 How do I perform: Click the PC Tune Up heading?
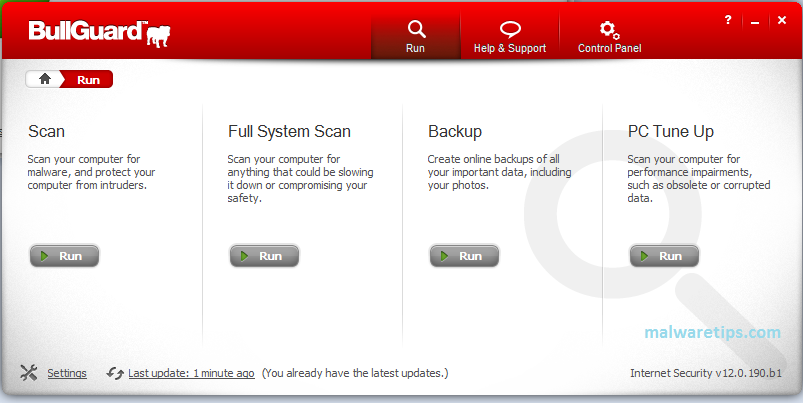(671, 132)
